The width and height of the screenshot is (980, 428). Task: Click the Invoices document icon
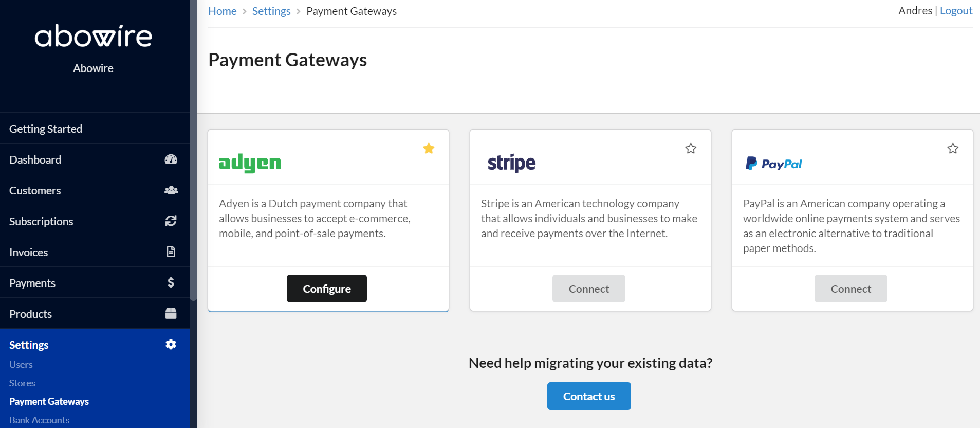[171, 252]
